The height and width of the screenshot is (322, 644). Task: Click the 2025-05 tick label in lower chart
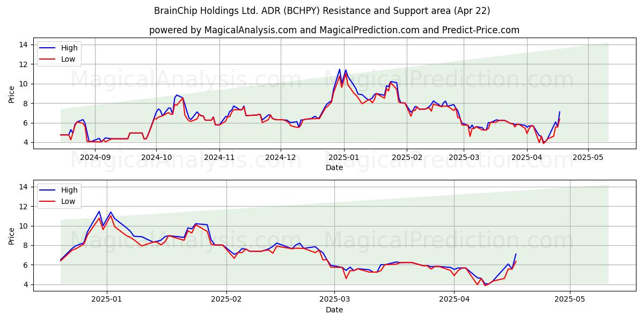(x=570, y=299)
